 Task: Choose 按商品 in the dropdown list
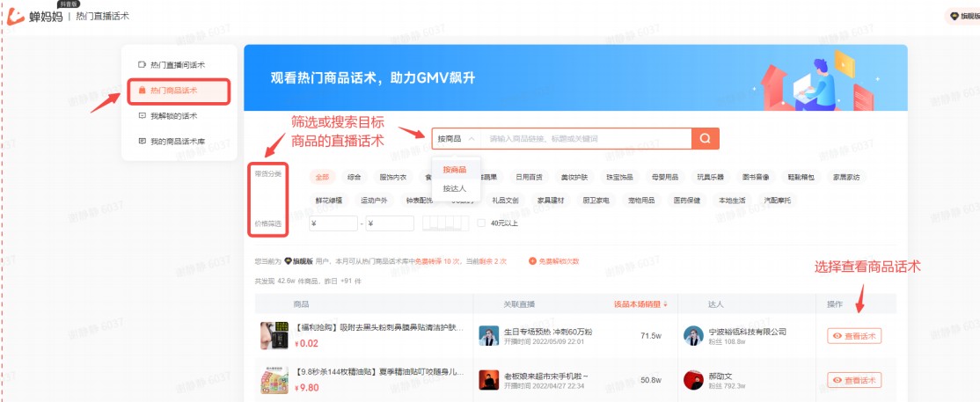(455, 170)
